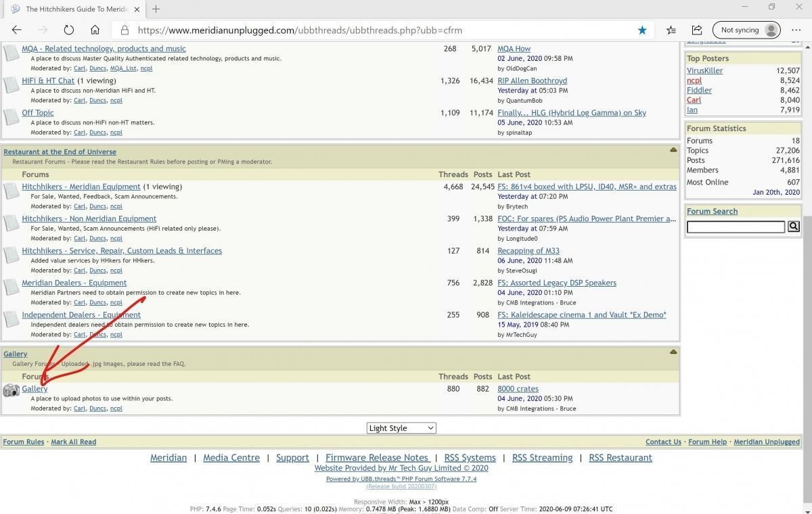The width and height of the screenshot is (812, 514).
Task: Open the favorites list icon
Action: pyautogui.click(x=671, y=30)
